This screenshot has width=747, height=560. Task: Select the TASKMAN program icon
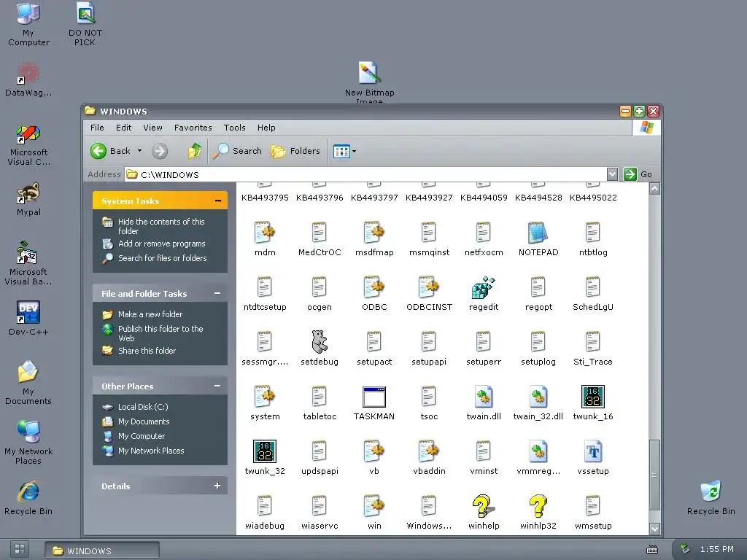pyautogui.click(x=374, y=397)
